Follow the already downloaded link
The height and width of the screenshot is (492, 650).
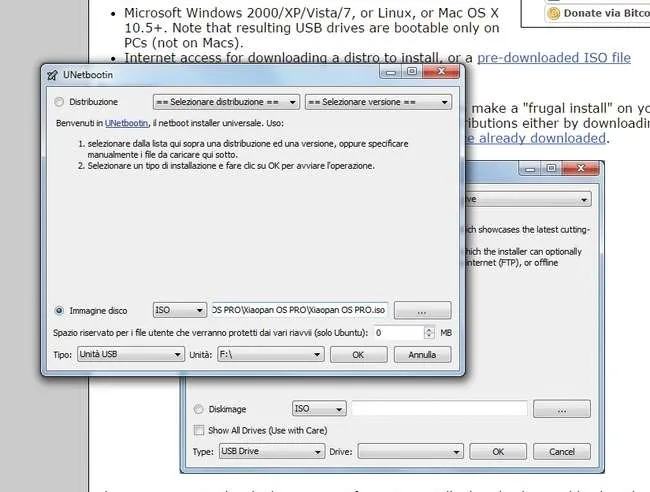point(535,138)
